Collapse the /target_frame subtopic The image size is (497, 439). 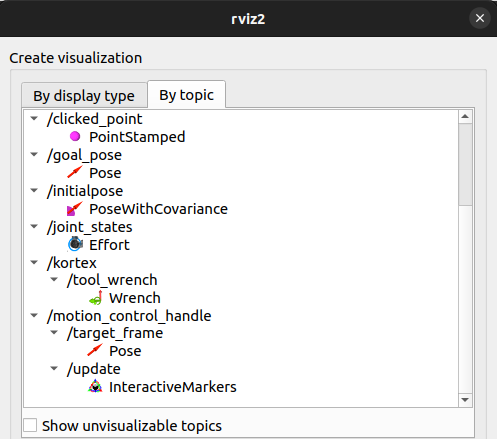click(x=54, y=332)
